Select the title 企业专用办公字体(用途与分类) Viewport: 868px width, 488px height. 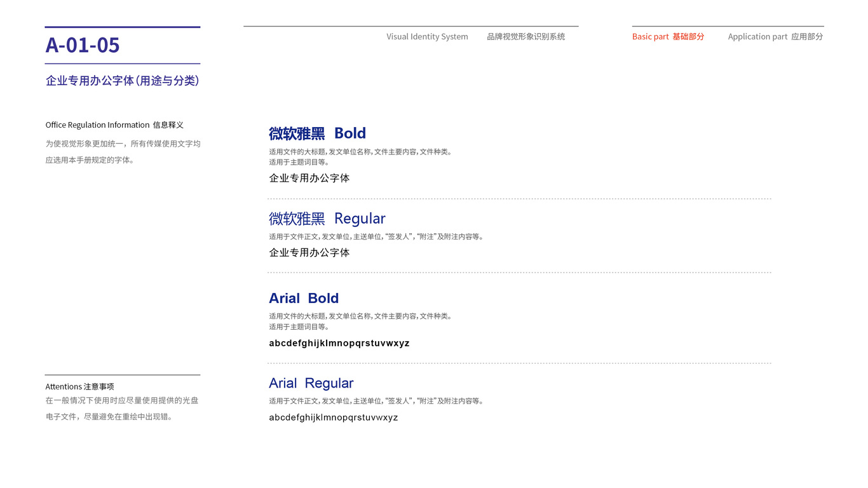click(123, 81)
